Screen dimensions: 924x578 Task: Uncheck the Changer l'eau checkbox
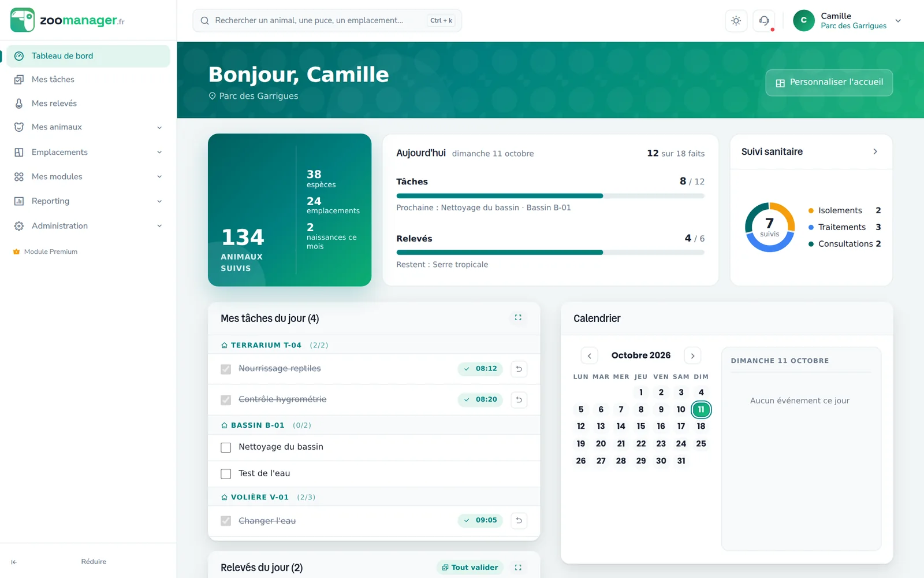pyautogui.click(x=226, y=521)
